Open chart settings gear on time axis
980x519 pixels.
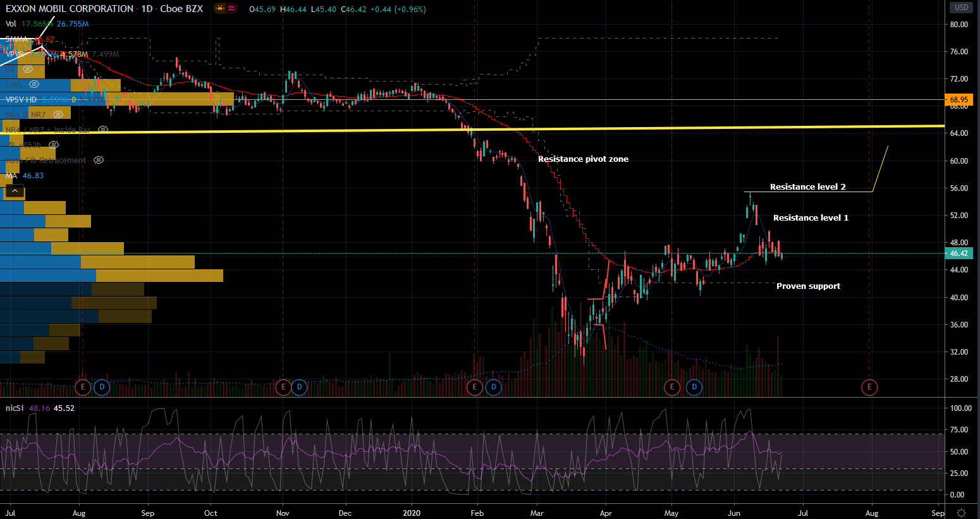pos(962,513)
